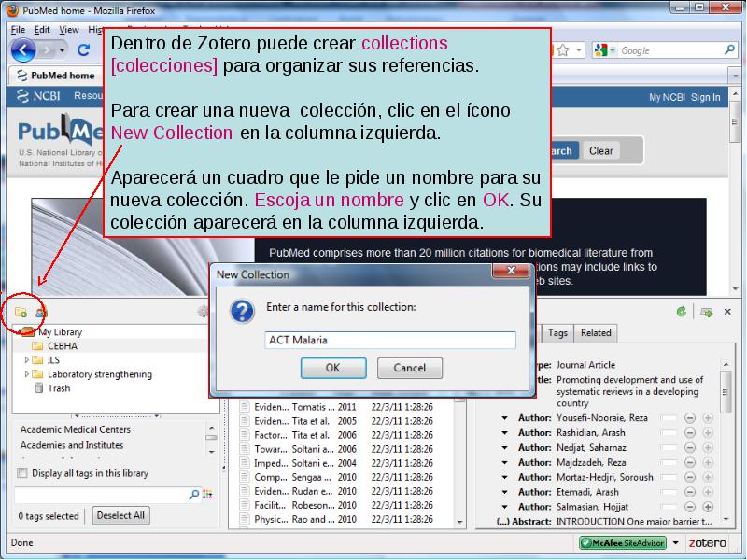Viewport: 747px width, 560px height.
Task: Expand the Laboratory strengthening collection
Action: click(27, 374)
